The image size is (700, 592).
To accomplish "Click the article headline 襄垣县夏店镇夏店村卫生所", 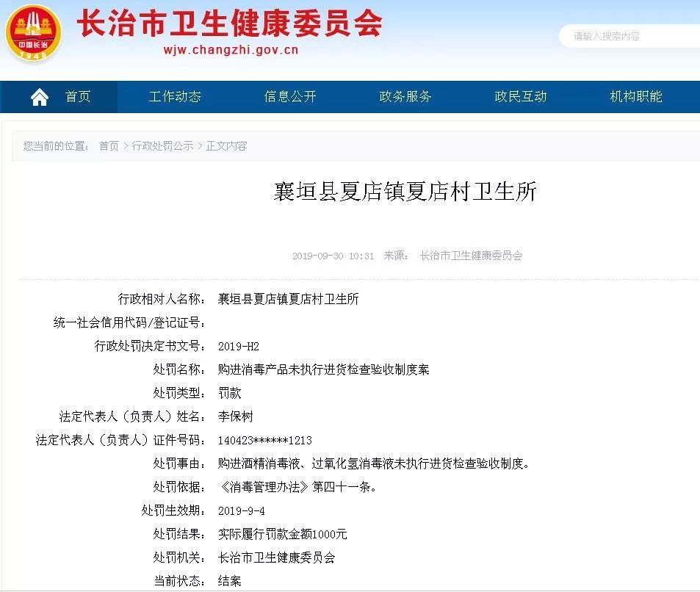I will pyautogui.click(x=405, y=192).
